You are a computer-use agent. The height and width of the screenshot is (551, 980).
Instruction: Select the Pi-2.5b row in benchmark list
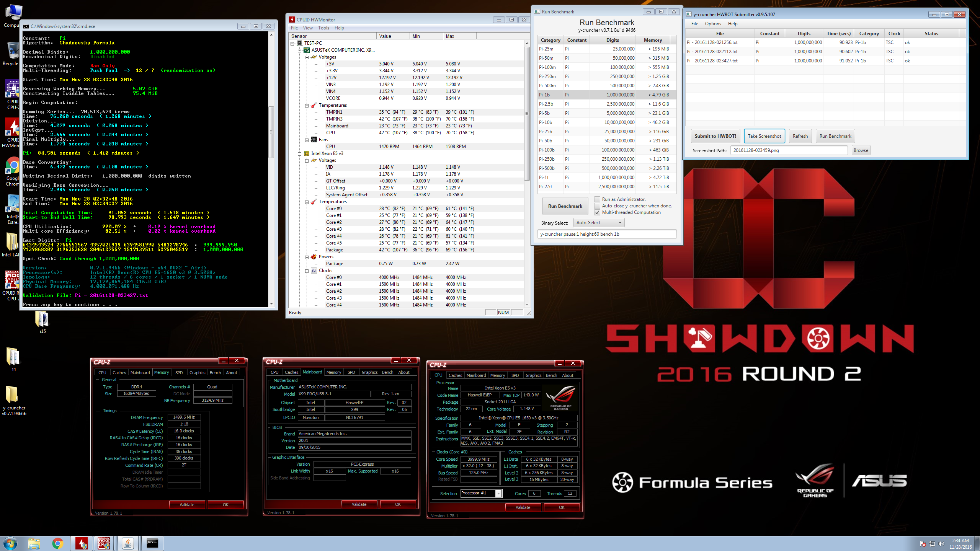coord(606,104)
